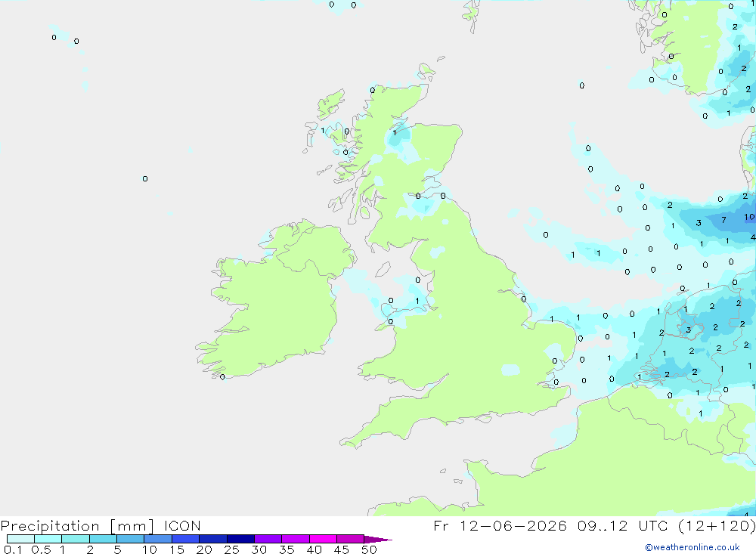756x554 pixels.
Task: Click the '30' legend scale label
Action: [x=259, y=549]
